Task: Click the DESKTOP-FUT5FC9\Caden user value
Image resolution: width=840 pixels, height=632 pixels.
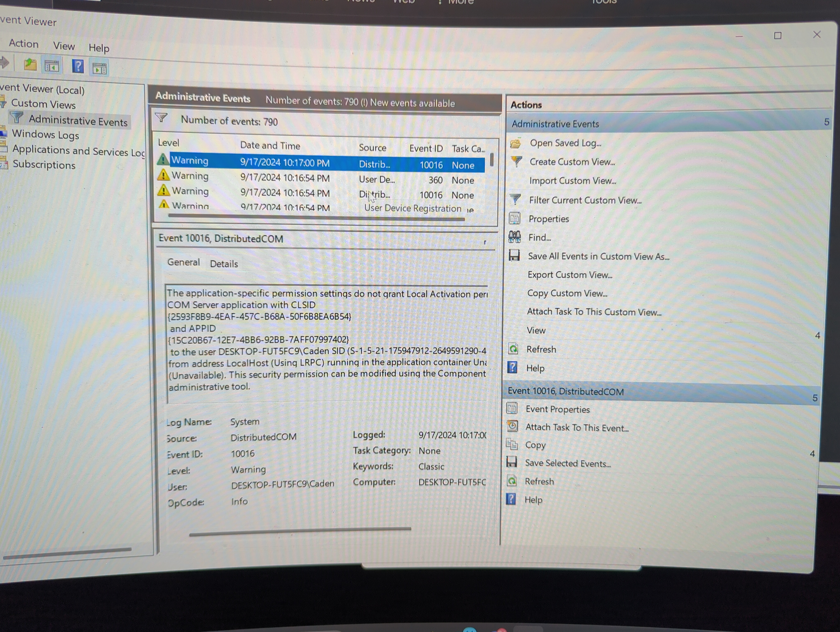Action: coord(283,484)
